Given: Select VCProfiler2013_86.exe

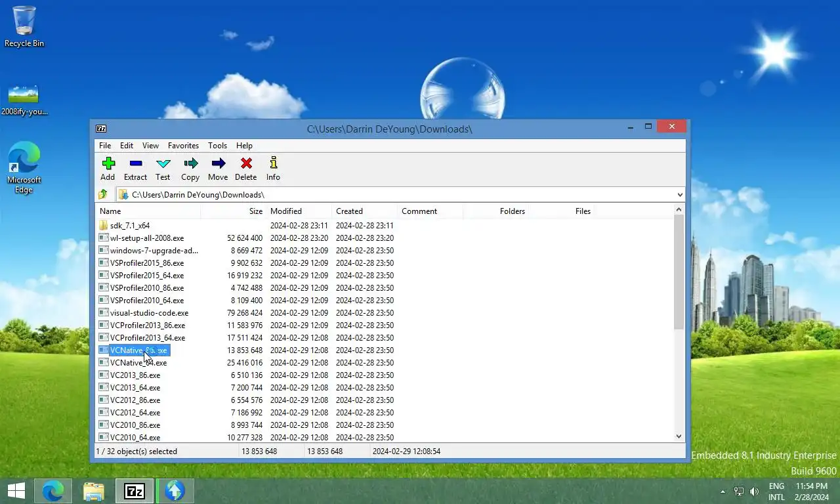Looking at the screenshot, I should (148, 325).
